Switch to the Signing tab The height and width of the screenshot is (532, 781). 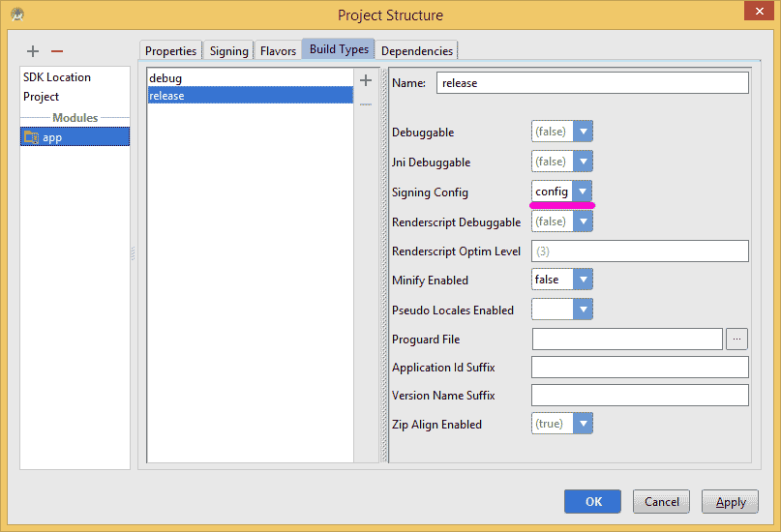pyautogui.click(x=229, y=51)
